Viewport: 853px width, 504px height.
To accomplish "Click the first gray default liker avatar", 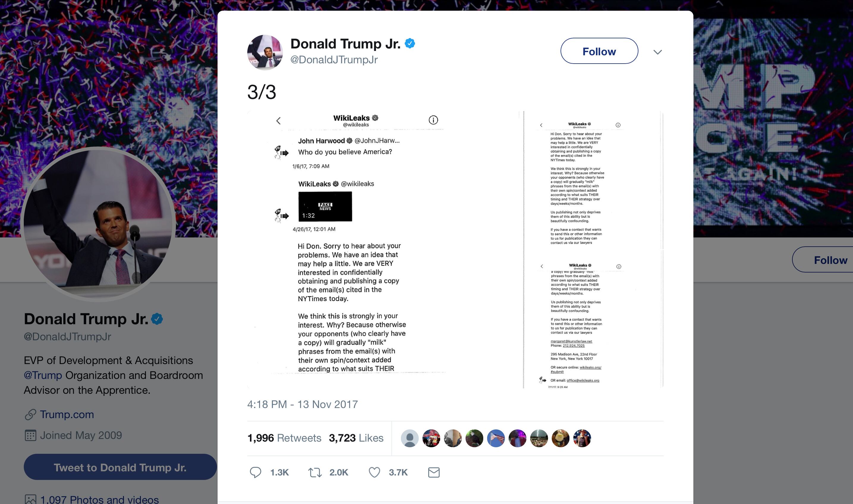I will [410, 438].
